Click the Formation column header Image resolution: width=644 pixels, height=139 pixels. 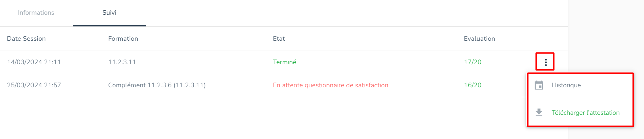[x=123, y=39]
